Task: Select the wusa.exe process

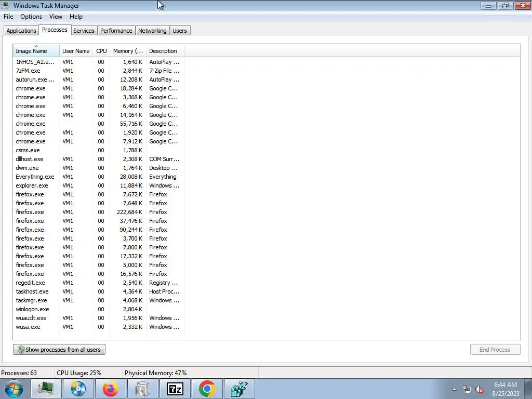Action: (x=99, y=326)
